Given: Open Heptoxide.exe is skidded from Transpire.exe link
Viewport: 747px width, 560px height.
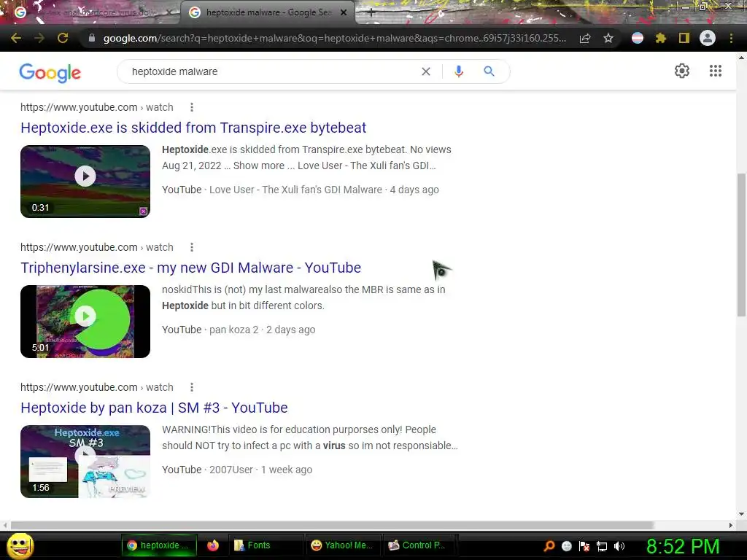Looking at the screenshot, I should click(x=193, y=128).
